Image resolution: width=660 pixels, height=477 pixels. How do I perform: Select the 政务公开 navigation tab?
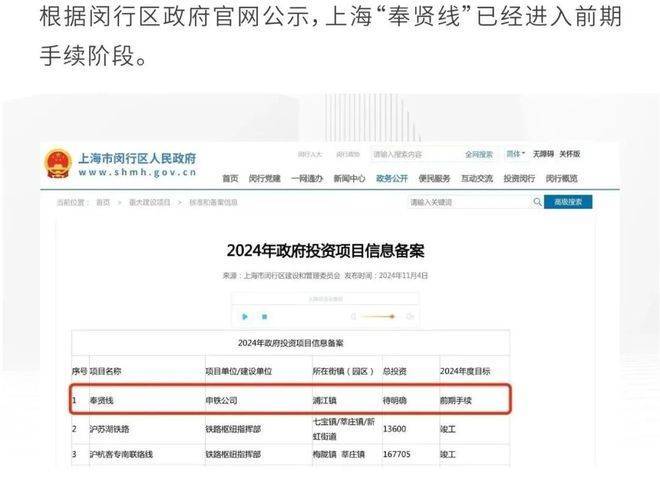point(391,178)
